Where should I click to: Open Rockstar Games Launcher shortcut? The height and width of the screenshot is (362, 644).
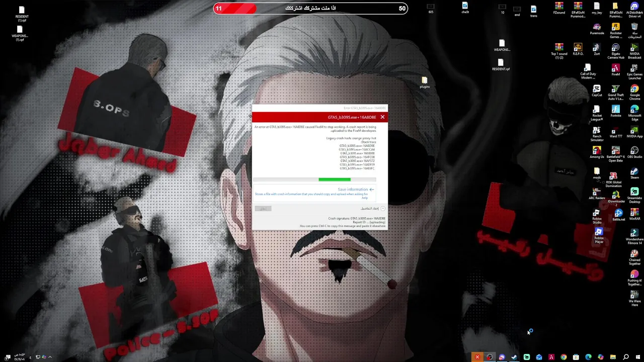point(616,31)
